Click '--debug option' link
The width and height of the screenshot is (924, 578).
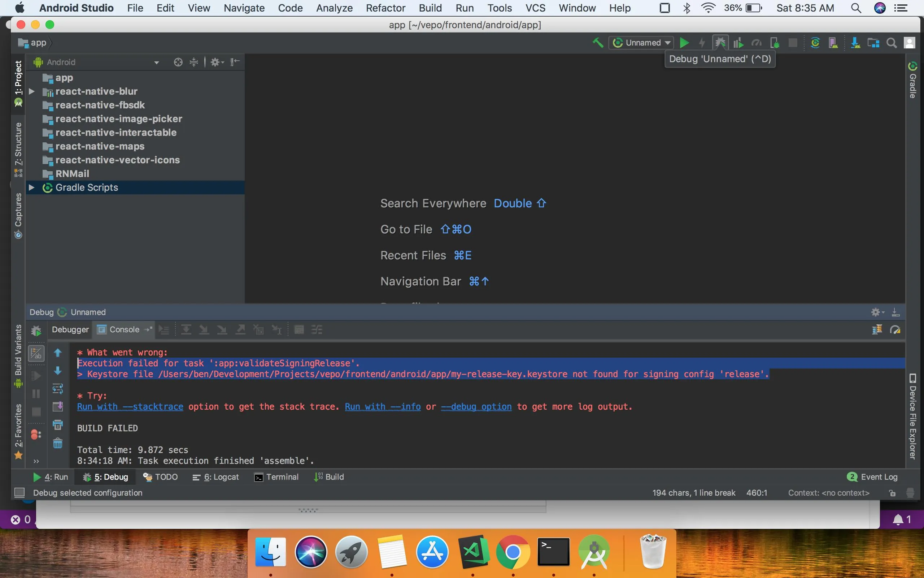click(476, 407)
